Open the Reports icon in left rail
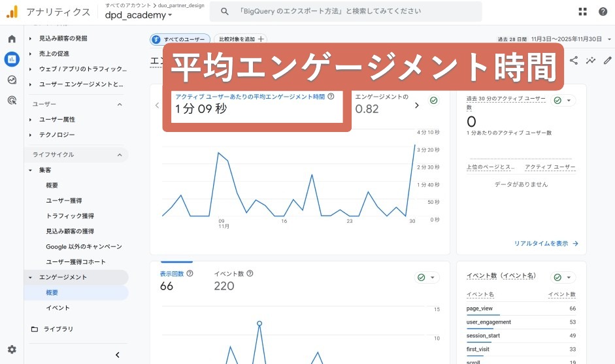Screen dimensions: 615x364 click(x=12, y=59)
